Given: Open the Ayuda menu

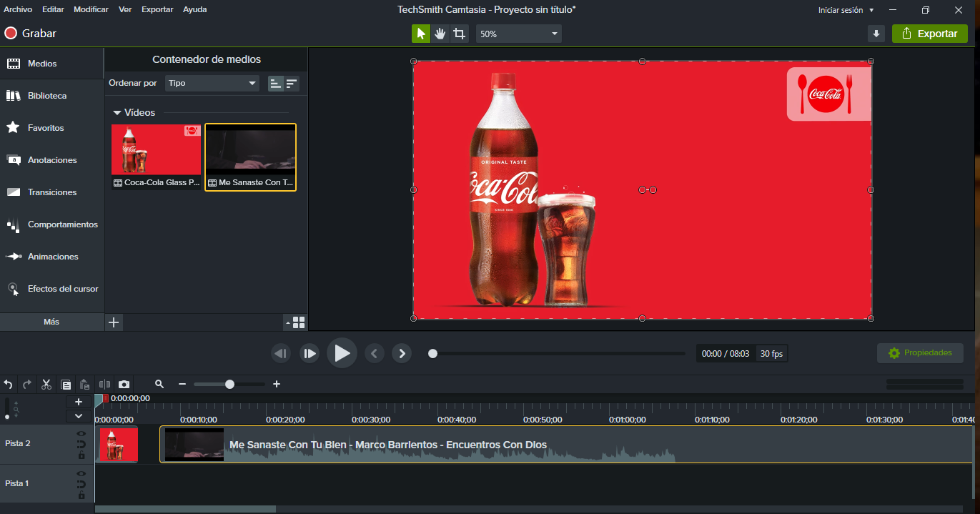Looking at the screenshot, I should 194,9.
